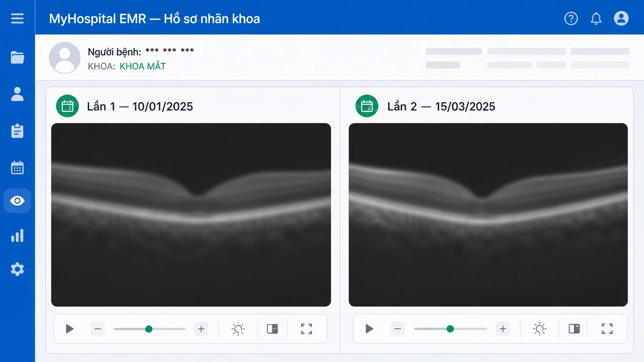Screen dimensions: 644x362
Task: Click the green calendar icon for Lần 2
Action: tap(367, 106)
